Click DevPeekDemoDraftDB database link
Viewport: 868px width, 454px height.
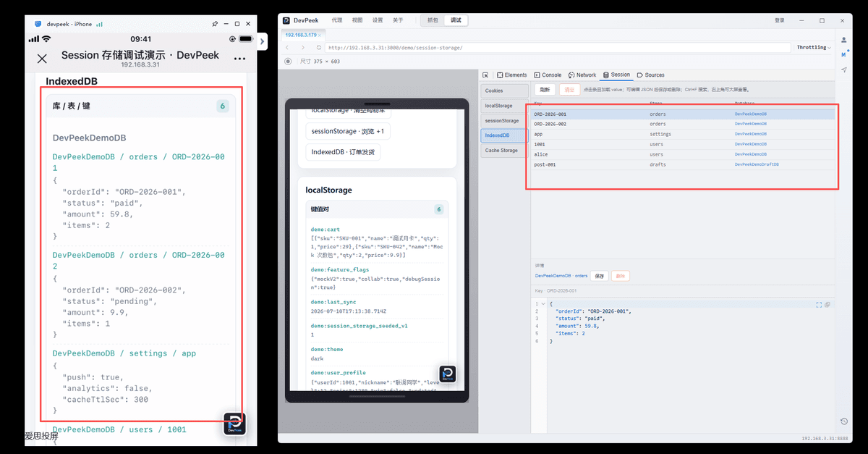click(757, 165)
